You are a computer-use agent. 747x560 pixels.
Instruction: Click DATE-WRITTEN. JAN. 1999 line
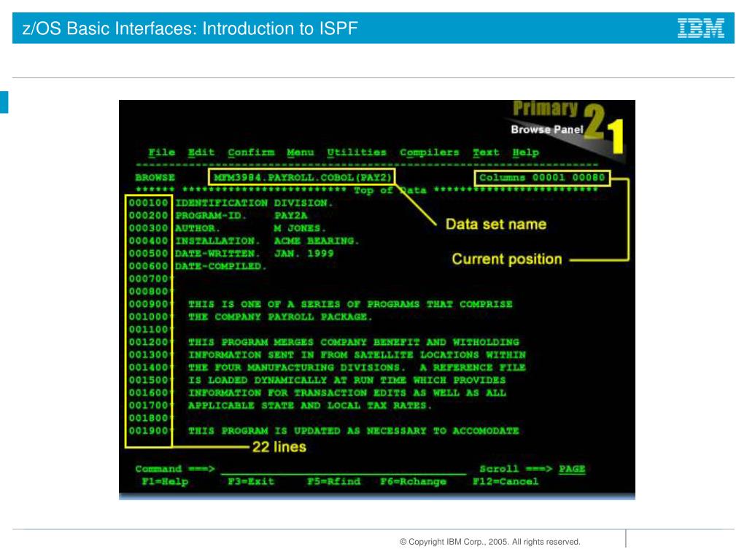point(255,253)
